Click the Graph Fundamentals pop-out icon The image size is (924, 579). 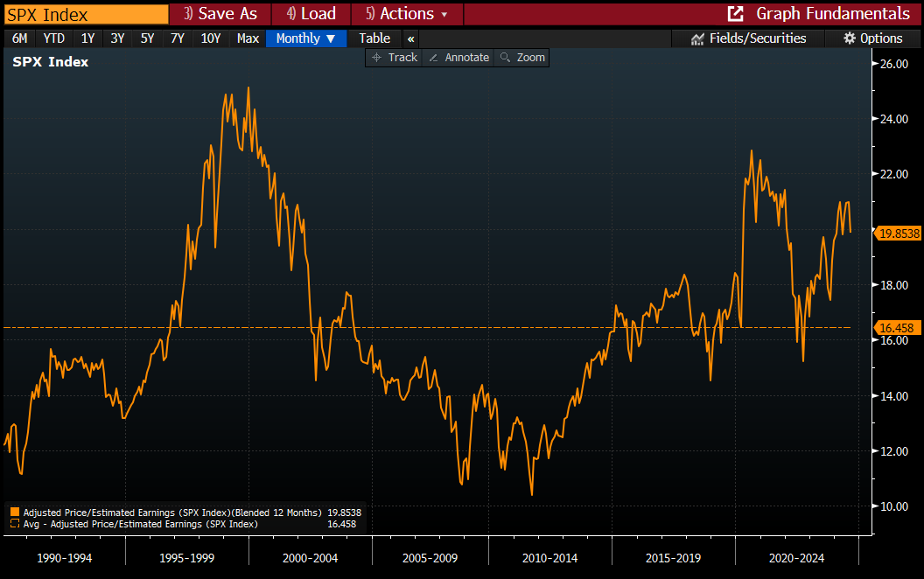[x=735, y=13]
